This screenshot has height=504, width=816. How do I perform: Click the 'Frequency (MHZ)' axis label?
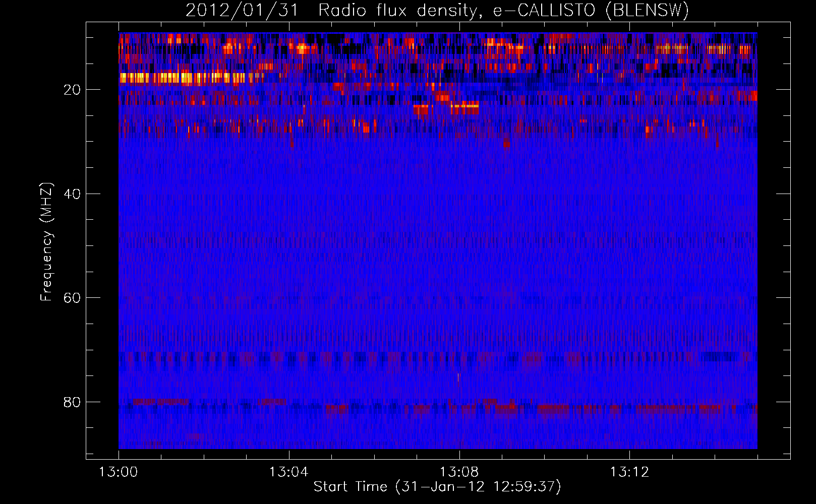click(46, 242)
